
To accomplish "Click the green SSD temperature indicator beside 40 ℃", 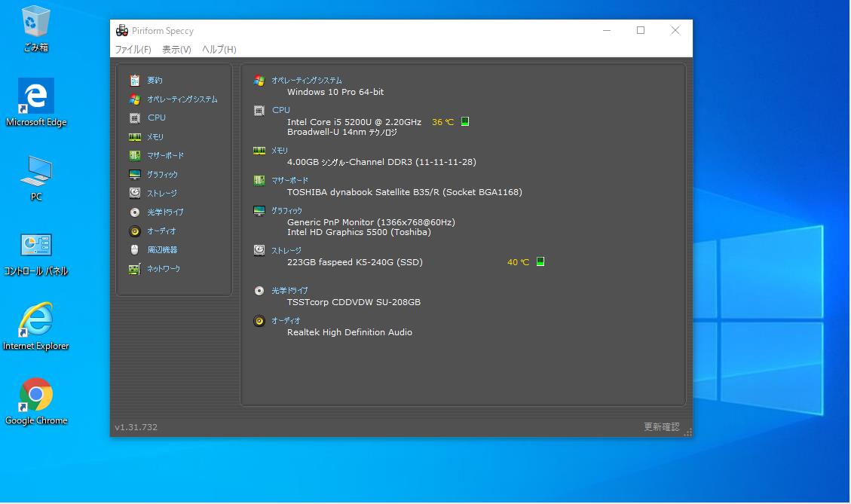I will coord(540,261).
